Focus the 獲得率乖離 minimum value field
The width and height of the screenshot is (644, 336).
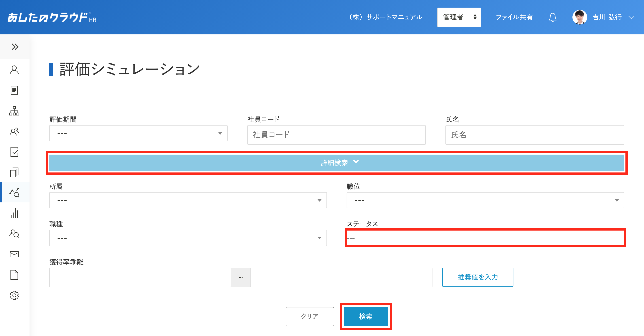coord(140,277)
